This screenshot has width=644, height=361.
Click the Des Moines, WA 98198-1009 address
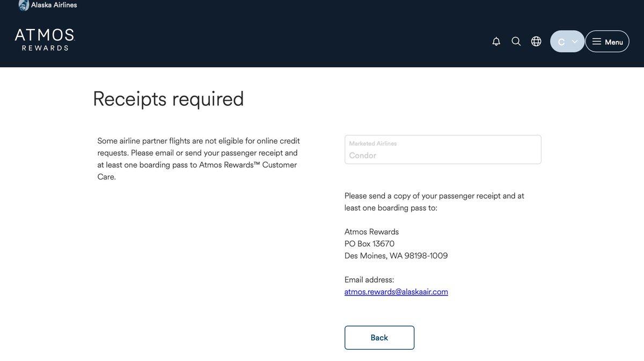click(x=396, y=256)
